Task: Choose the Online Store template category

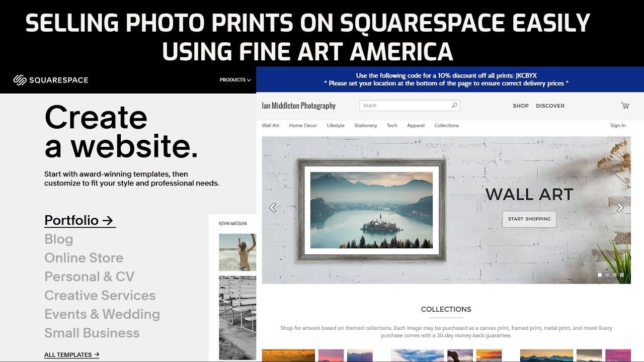Action: pyautogui.click(x=84, y=258)
